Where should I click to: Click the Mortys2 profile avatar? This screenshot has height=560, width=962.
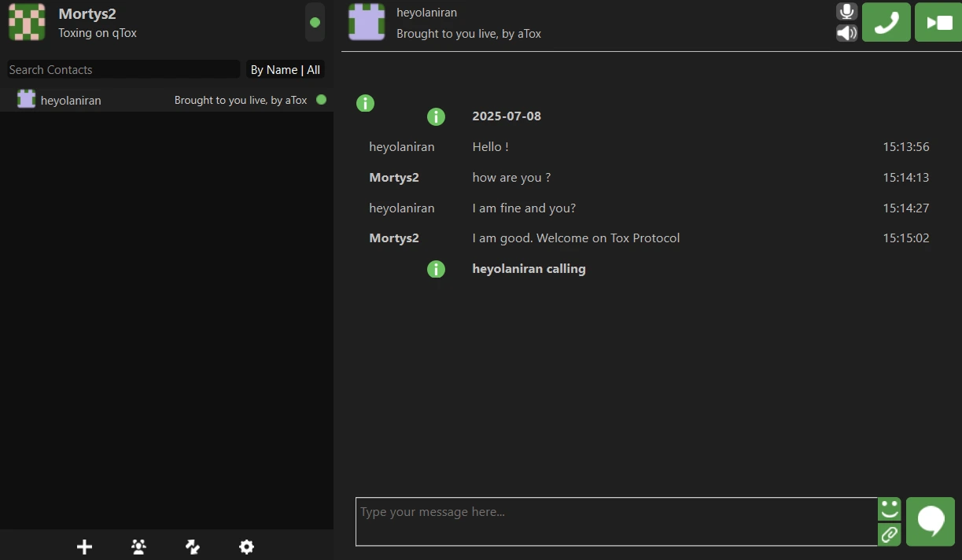tap(27, 22)
